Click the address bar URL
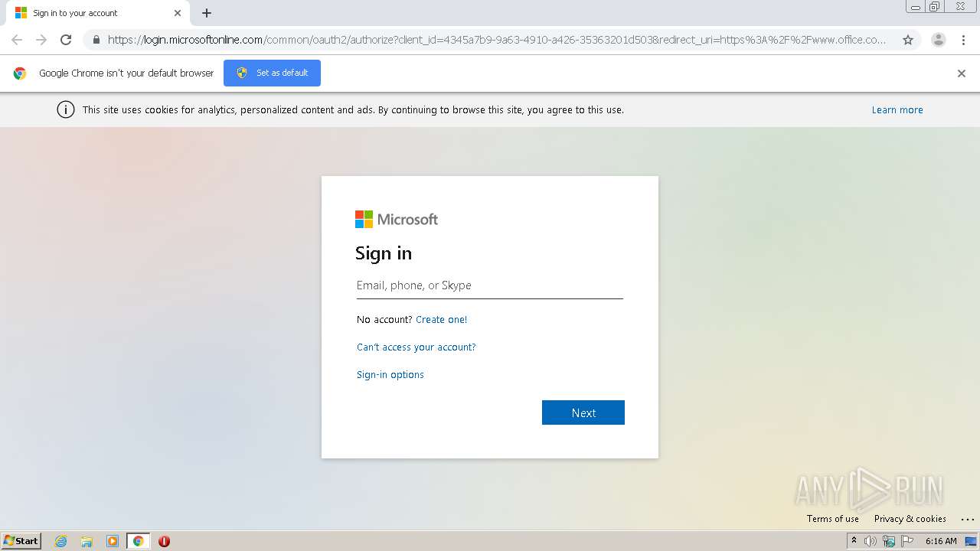 [496, 40]
